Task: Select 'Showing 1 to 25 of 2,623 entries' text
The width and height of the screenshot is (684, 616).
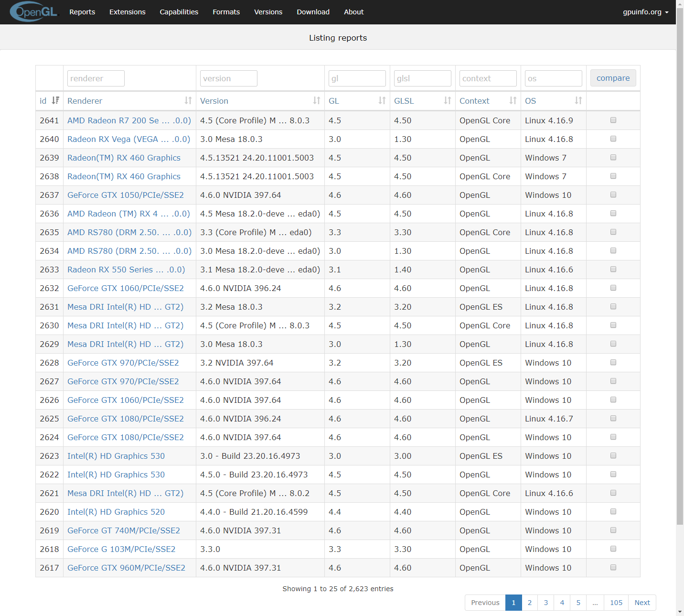Action: pos(338,589)
